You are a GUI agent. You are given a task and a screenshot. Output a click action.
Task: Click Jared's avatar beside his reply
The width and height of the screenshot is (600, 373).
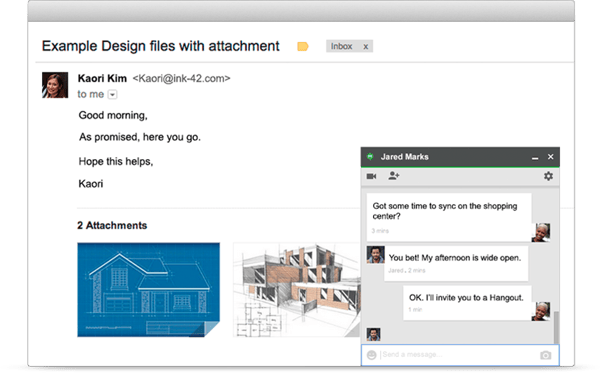point(375,254)
